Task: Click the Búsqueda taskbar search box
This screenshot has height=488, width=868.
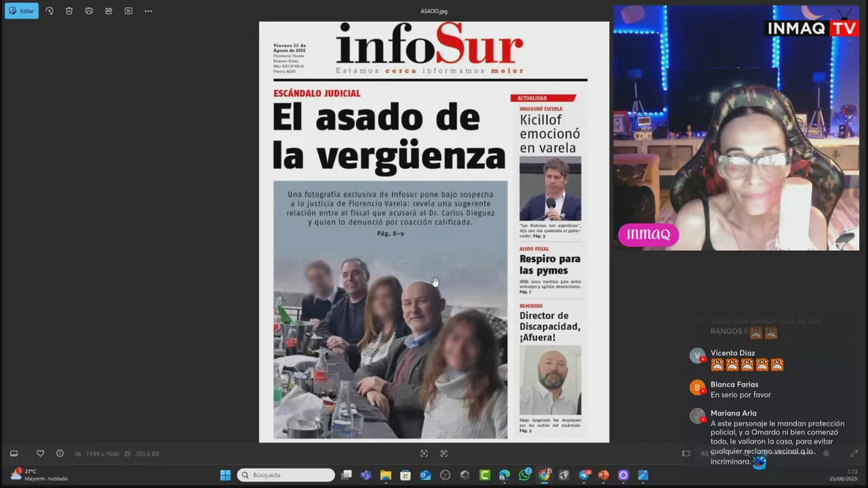Action: click(x=285, y=475)
